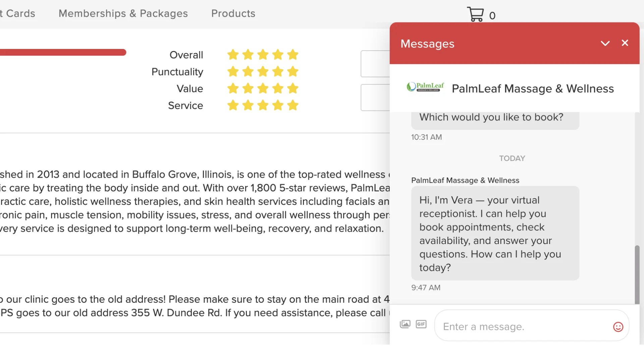Open the emoji picker
The image size is (644, 362).
coord(618,327)
